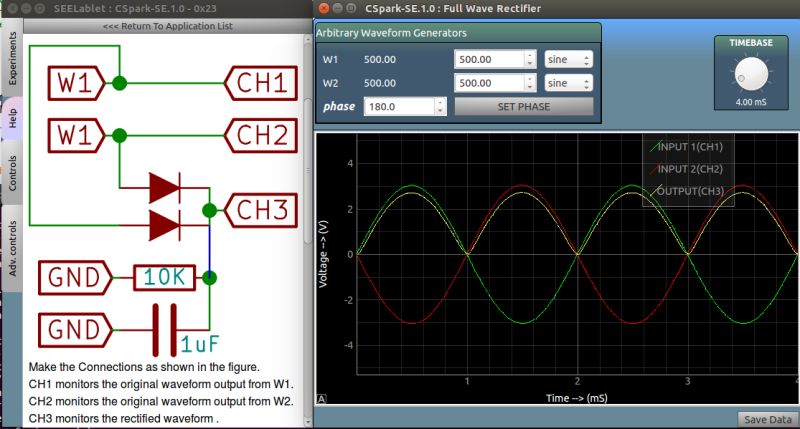This screenshot has width=800, height=429.
Task: Open the W1 waveform type dropdown
Action: pos(568,59)
